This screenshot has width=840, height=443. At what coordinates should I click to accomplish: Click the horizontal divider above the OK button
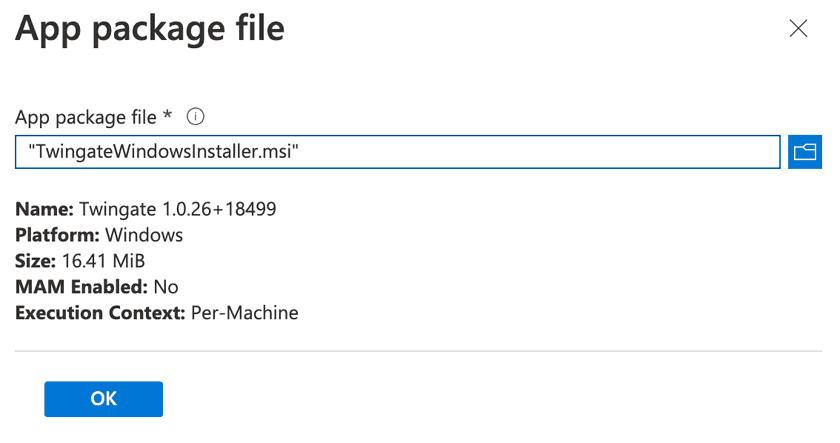coord(418,351)
